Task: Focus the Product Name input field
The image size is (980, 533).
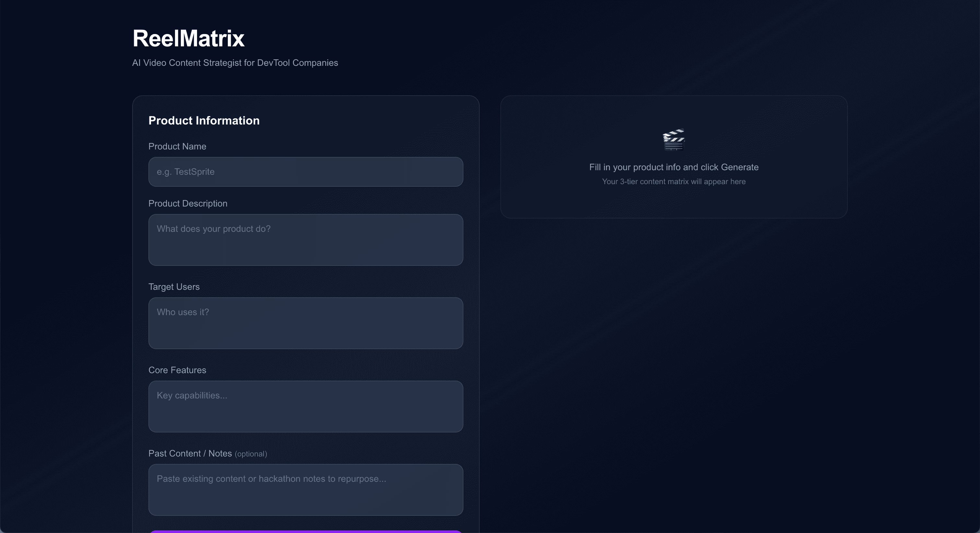Action: pyautogui.click(x=306, y=172)
